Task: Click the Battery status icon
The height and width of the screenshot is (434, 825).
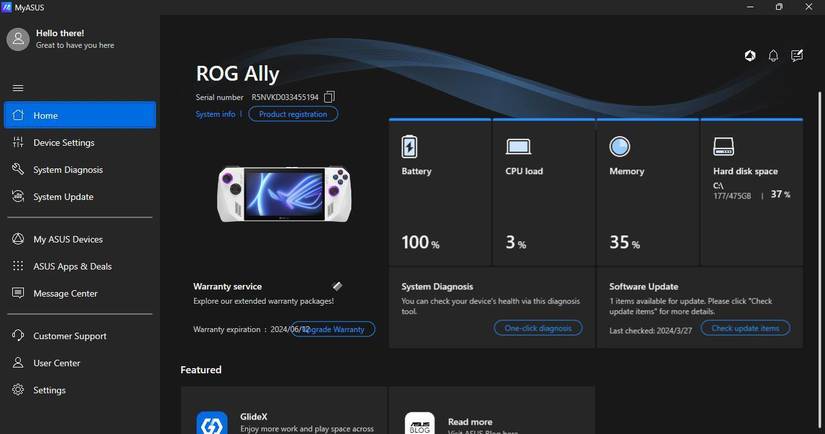Action: [x=409, y=147]
